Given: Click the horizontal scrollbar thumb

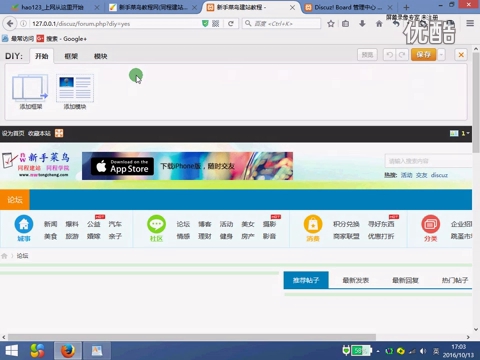Looking at the screenshot, I should pos(192,337).
